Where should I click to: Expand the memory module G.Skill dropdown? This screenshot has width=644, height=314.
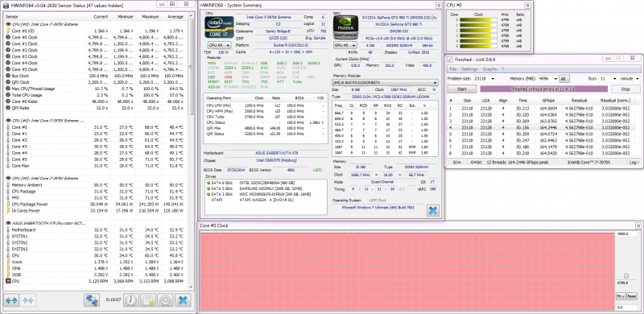pyautogui.click(x=386, y=83)
